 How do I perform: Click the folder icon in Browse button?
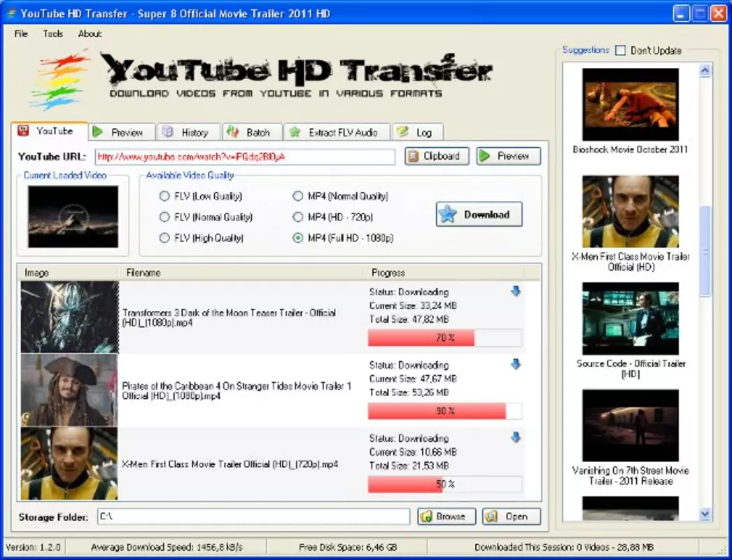pyautogui.click(x=425, y=517)
